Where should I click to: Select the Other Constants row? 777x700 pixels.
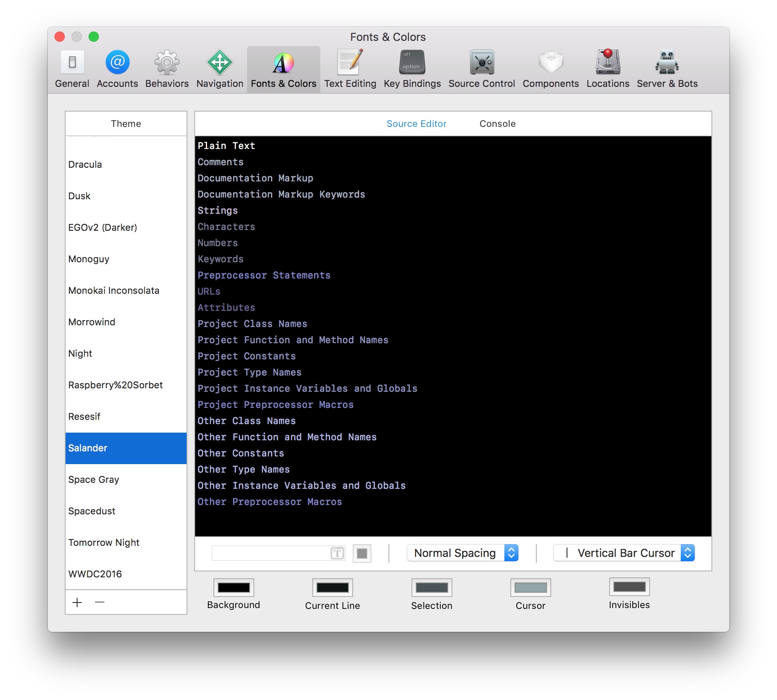click(453, 453)
